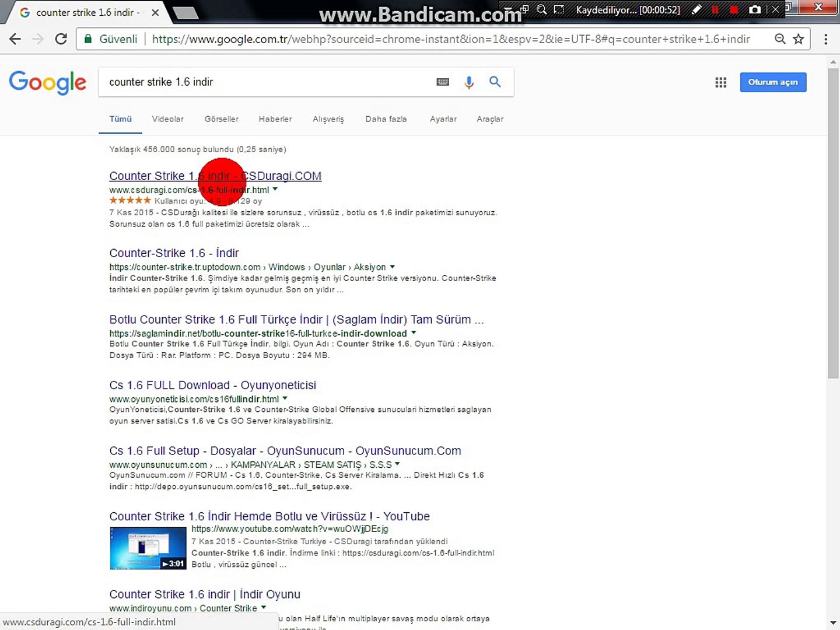The image size is (840, 630).
Task: Click the orange star rating of CSDuragi result
Action: [x=130, y=200]
